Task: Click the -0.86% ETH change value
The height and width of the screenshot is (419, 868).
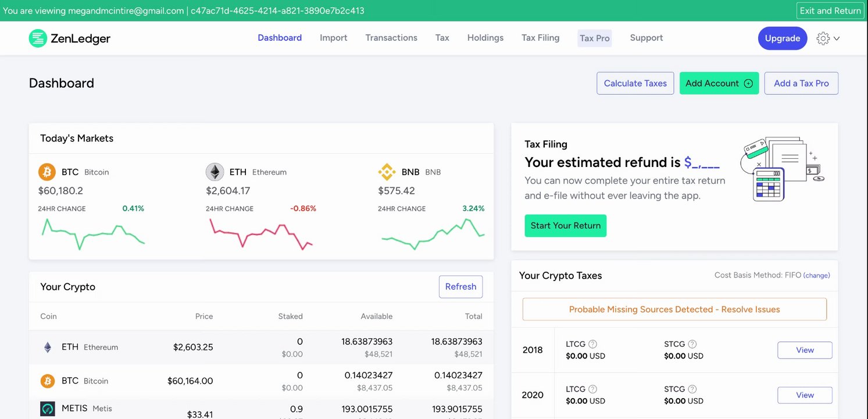Action: pos(303,208)
